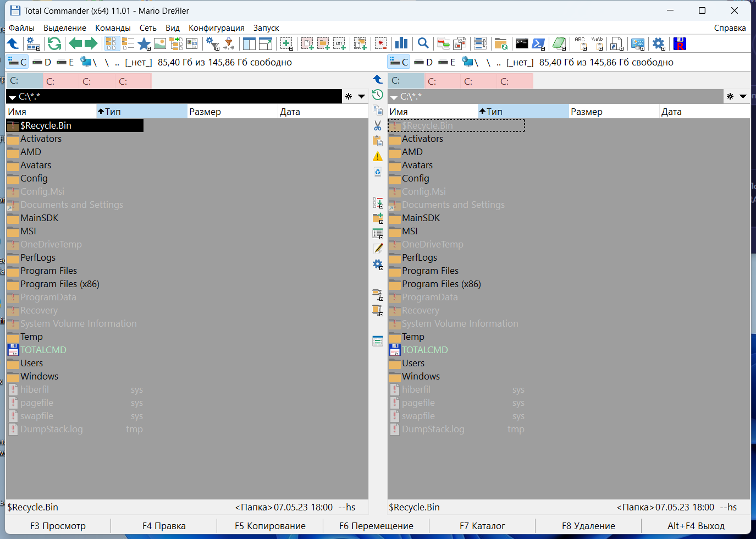Viewport: 756px width, 539px height.
Task: Click the green refresh icon in toolbar
Action: [54, 43]
